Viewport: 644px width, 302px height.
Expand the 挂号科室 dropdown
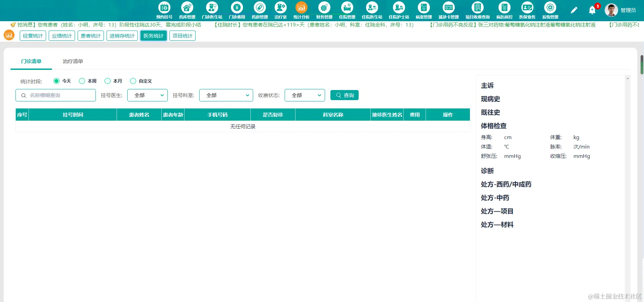[x=226, y=95]
